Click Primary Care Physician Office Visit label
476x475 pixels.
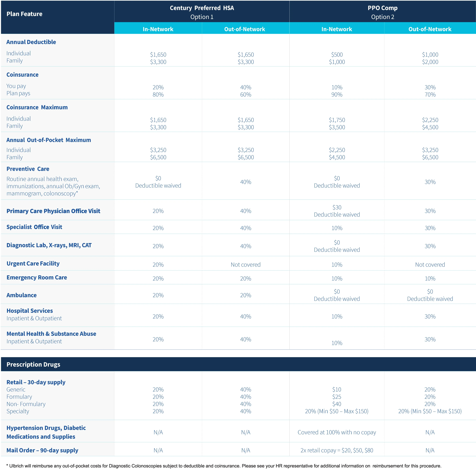(x=53, y=211)
